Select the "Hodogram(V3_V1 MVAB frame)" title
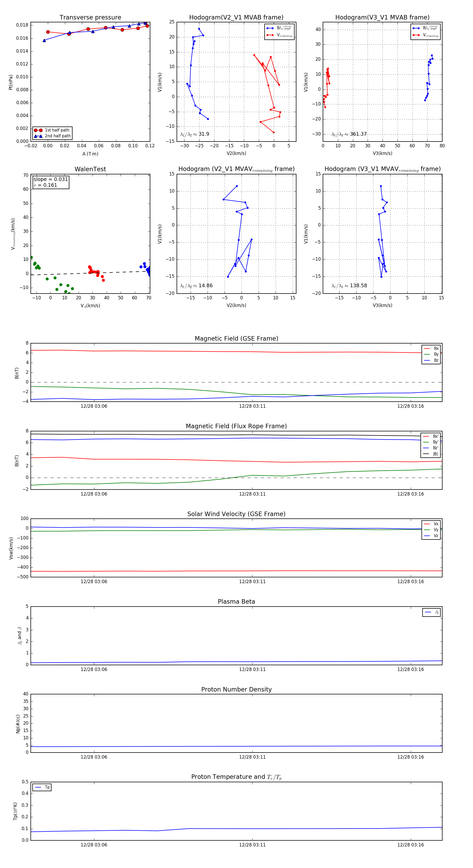Screen dimensions: 473x868 tap(382, 18)
